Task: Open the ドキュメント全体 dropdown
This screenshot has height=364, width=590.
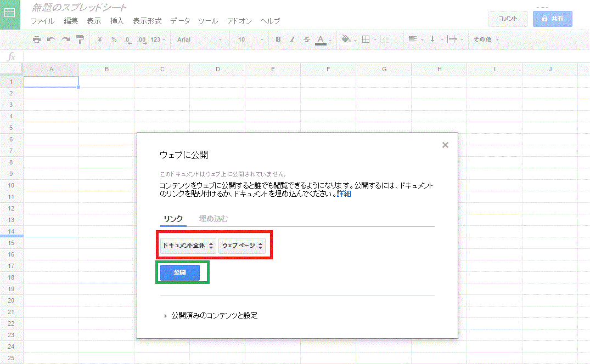Action: pyautogui.click(x=188, y=246)
